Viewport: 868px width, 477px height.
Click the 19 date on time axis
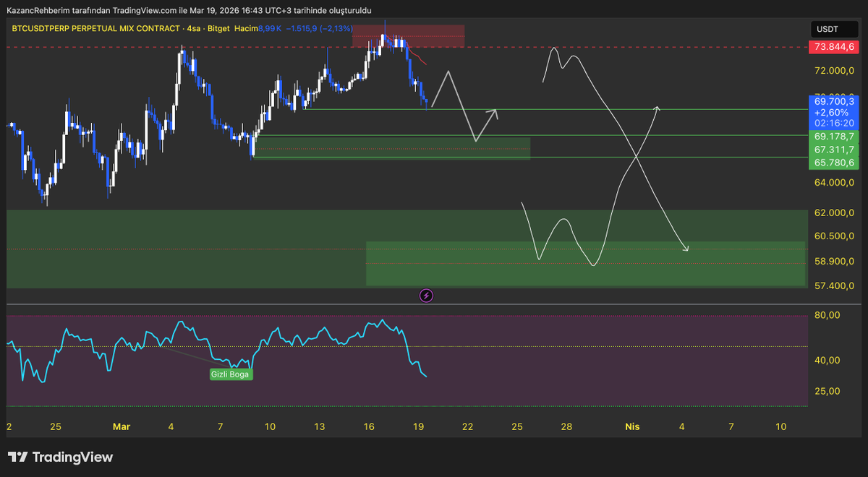tap(419, 427)
